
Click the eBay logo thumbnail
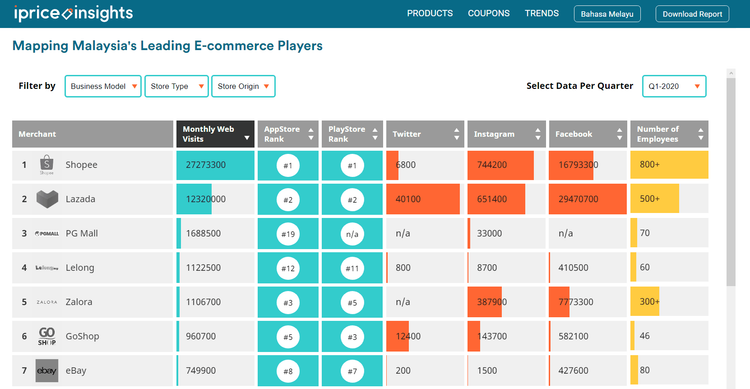[x=47, y=371]
